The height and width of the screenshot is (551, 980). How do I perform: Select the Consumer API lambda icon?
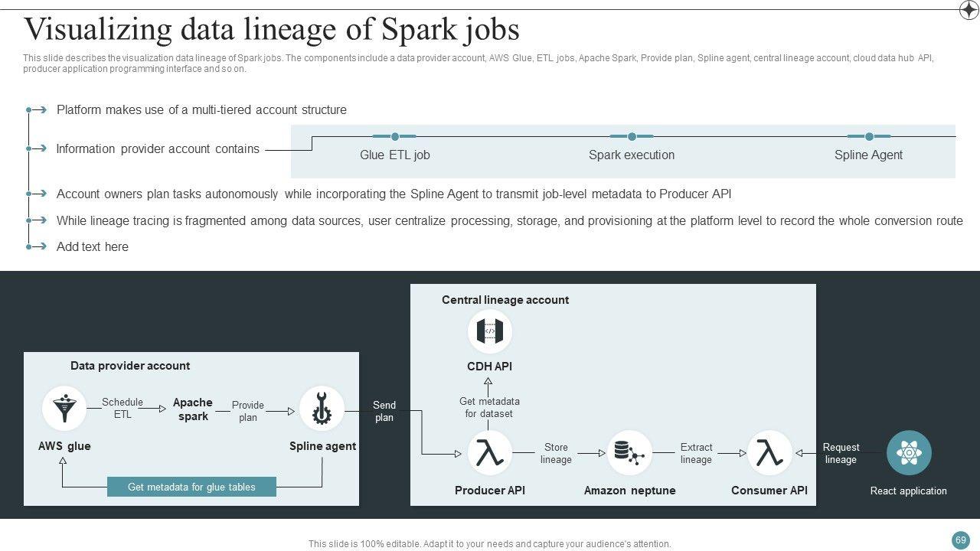pos(769,452)
